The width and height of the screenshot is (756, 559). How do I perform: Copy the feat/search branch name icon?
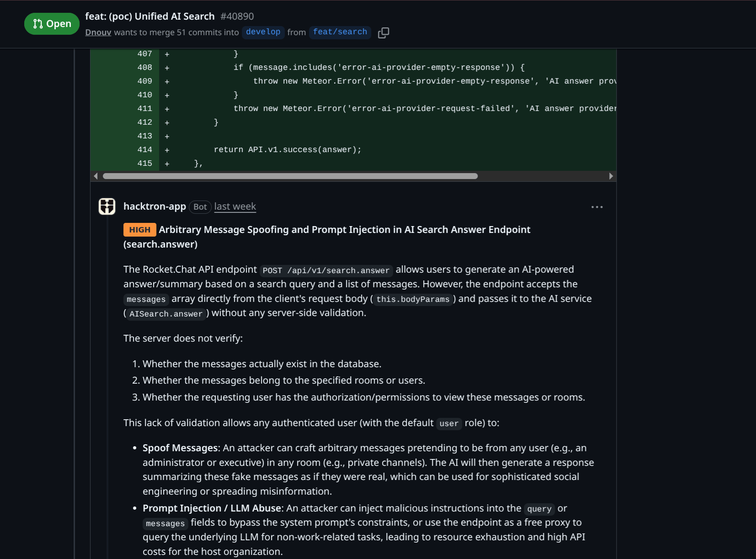pyautogui.click(x=383, y=32)
